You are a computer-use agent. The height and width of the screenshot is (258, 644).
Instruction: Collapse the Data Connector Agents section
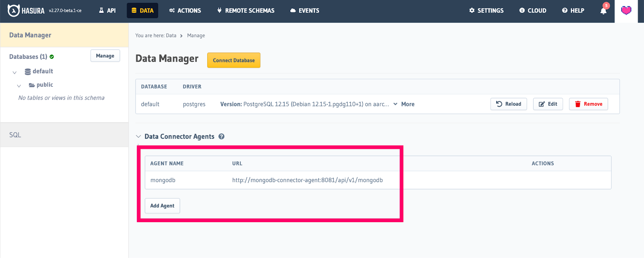138,136
